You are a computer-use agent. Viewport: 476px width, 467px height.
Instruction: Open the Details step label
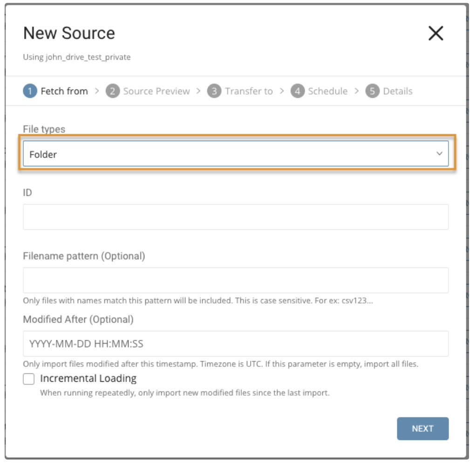pos(397,91)
